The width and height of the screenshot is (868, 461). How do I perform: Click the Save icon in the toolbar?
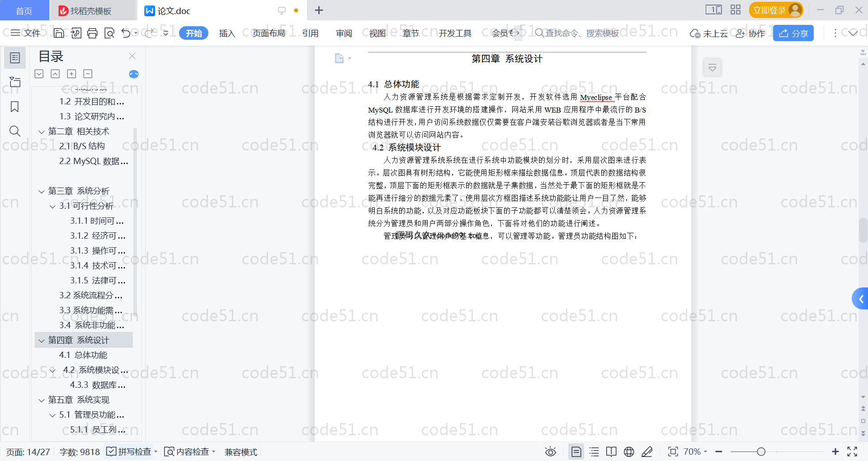59,33
